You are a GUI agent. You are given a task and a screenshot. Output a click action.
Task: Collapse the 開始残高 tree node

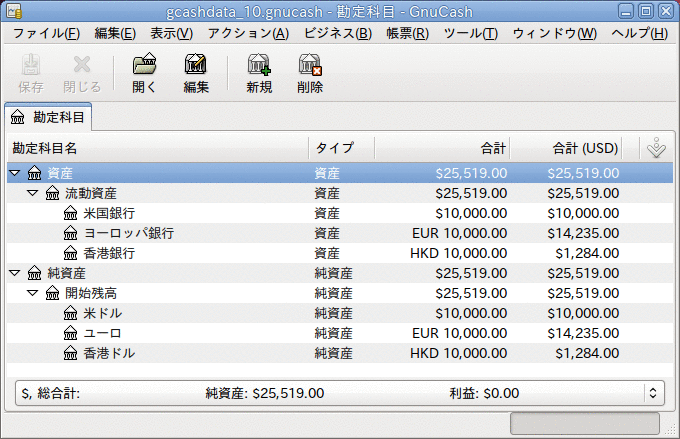click(33, 293)
